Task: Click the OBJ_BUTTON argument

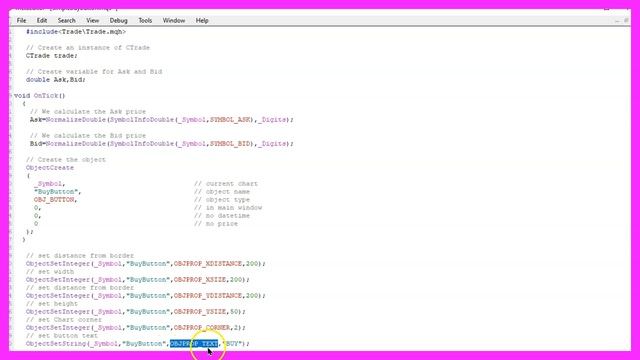Action: (x=54, y=200)
